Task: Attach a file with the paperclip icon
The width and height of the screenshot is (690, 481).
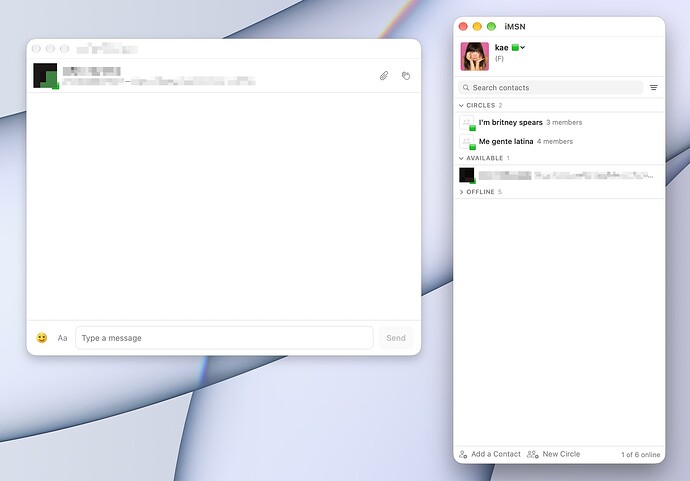Action: (x=384, y=76)
